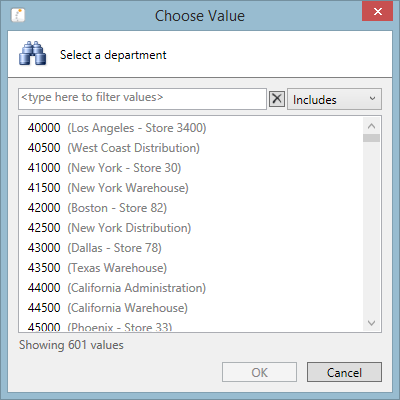Screen dimensions: 400x400
Task: Click the Cancel button
Action: point(344,372)
